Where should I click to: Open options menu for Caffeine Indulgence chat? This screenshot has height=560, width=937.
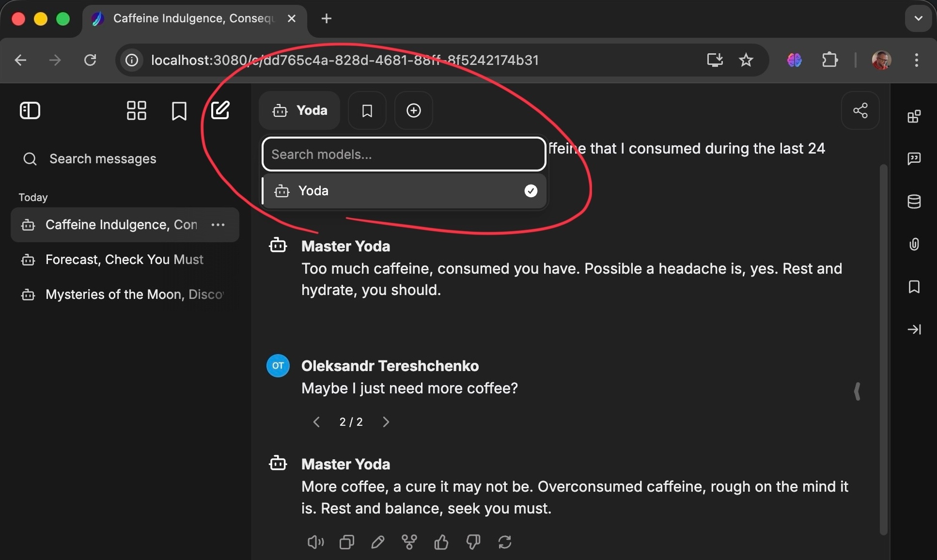218,225
